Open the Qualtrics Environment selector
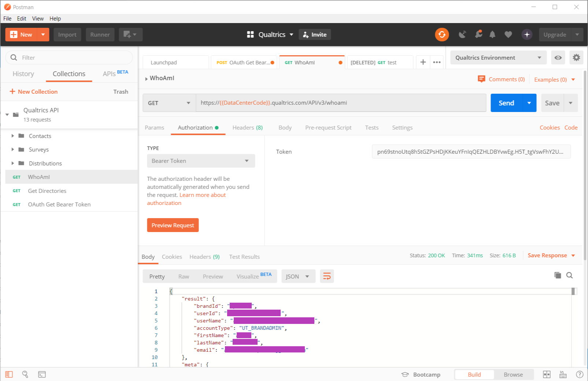This screenshot has width=588, height=381. click(498, 57)
